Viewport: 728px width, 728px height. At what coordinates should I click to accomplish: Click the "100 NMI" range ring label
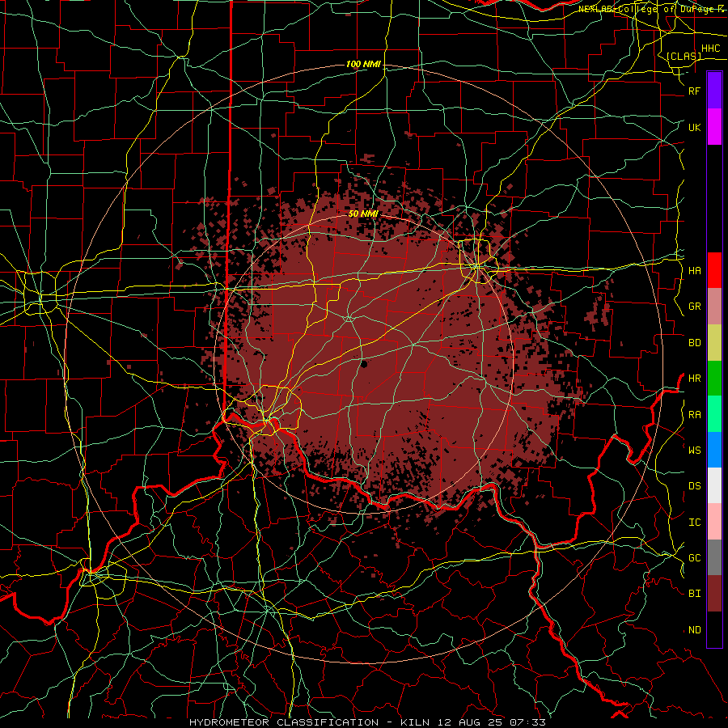363,64
